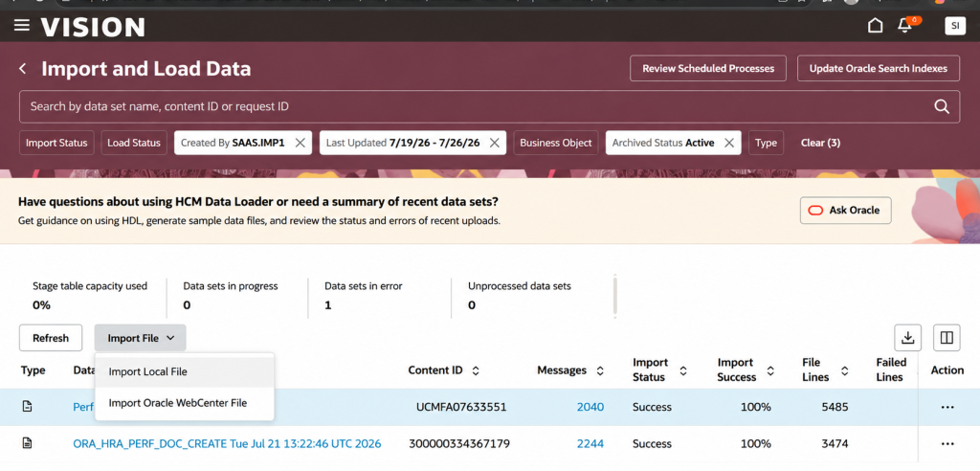This screenshot has height=471, width=980.
Task: Open the Import Status filter chip
Action: tap(56, 143)
